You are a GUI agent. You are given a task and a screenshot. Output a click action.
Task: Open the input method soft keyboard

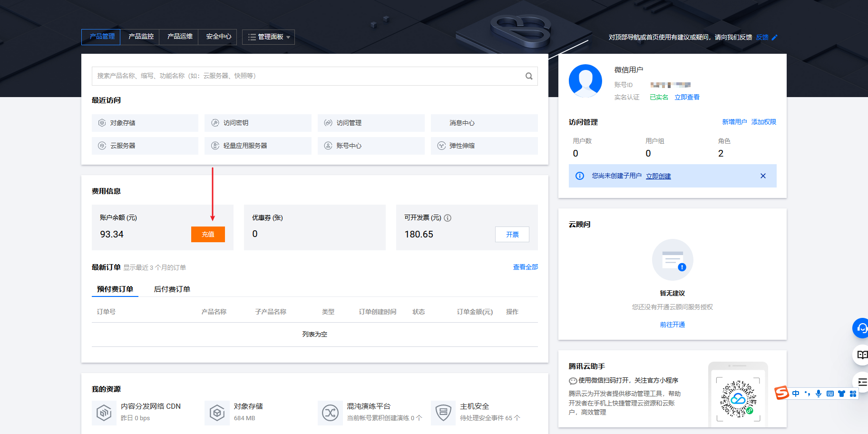tap(830, 394)
